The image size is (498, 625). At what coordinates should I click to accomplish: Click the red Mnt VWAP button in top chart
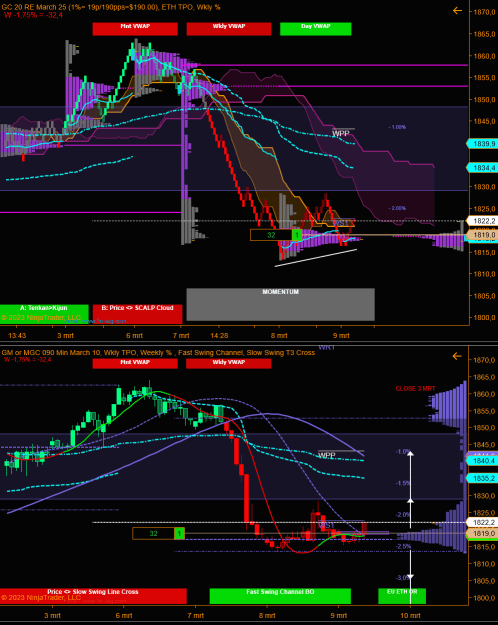tap(135, 29)
